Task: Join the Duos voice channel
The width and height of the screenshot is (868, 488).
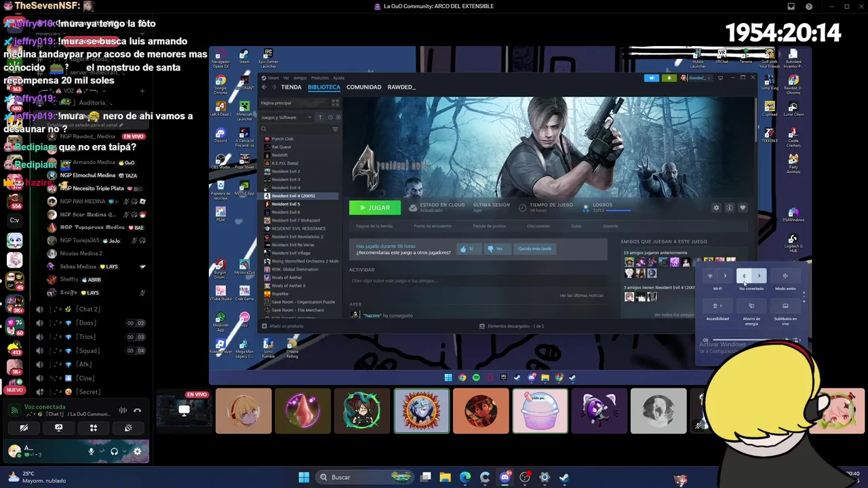Action: pos(86,323)
